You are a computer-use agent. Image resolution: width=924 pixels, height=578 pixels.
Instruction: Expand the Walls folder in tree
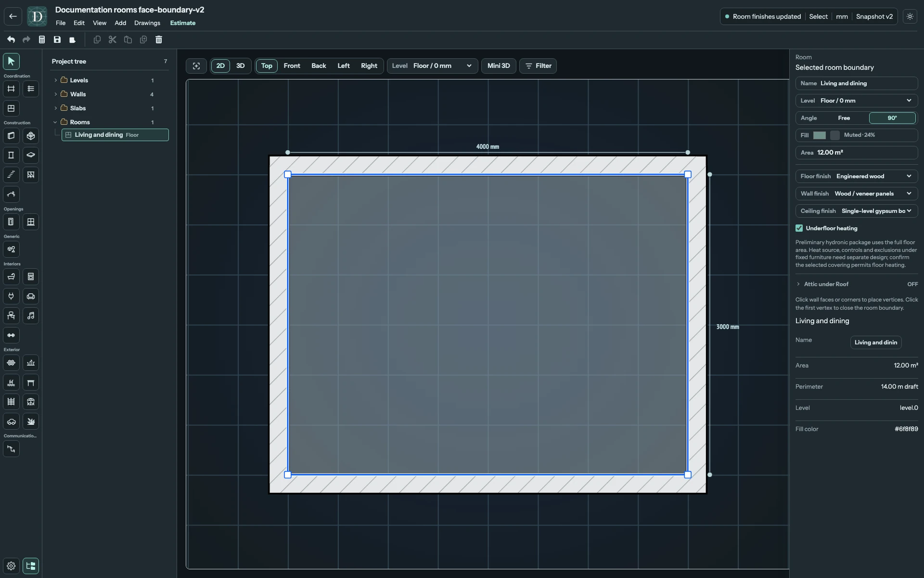(55, 94)
